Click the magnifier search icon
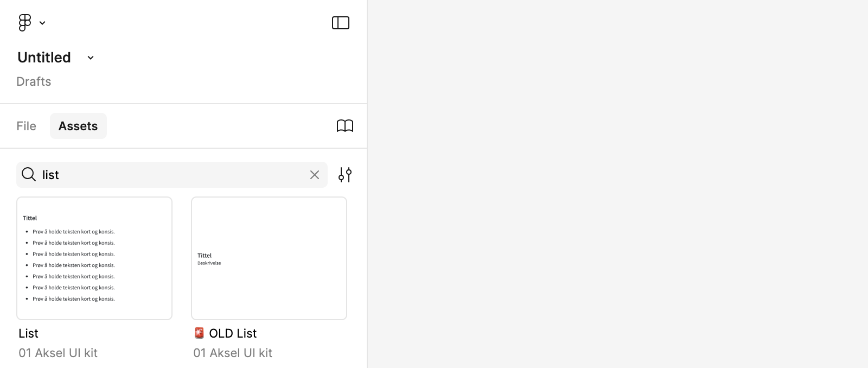 (29, 175)
